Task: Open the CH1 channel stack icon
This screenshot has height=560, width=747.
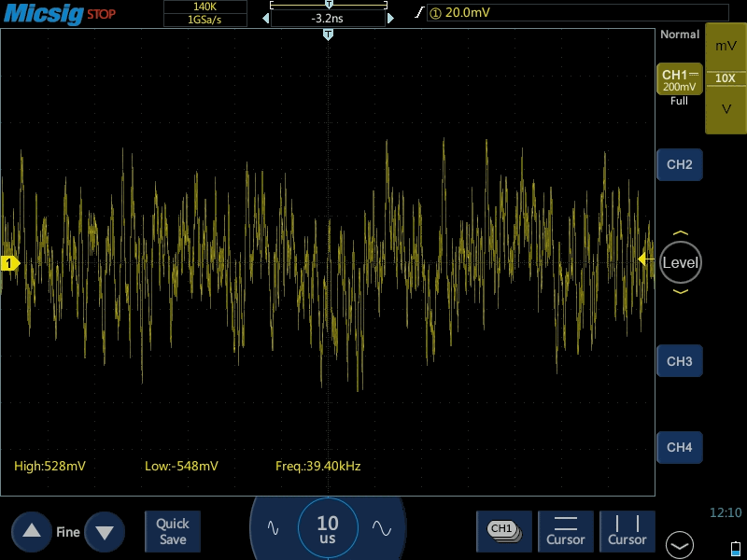Action: [503, 530]
